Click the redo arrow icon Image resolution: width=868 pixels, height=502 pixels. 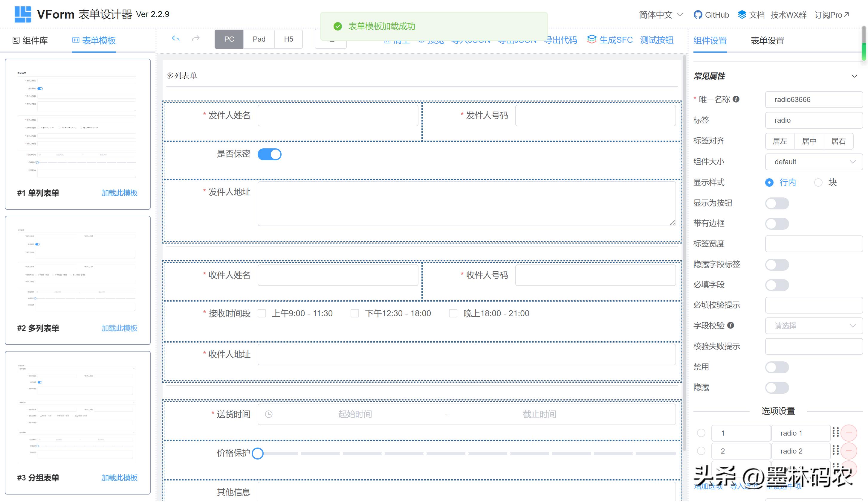(195, 39)
